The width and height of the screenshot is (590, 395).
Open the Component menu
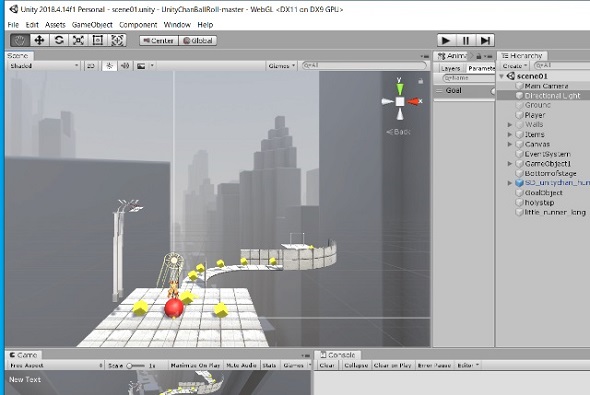point(138,25)
